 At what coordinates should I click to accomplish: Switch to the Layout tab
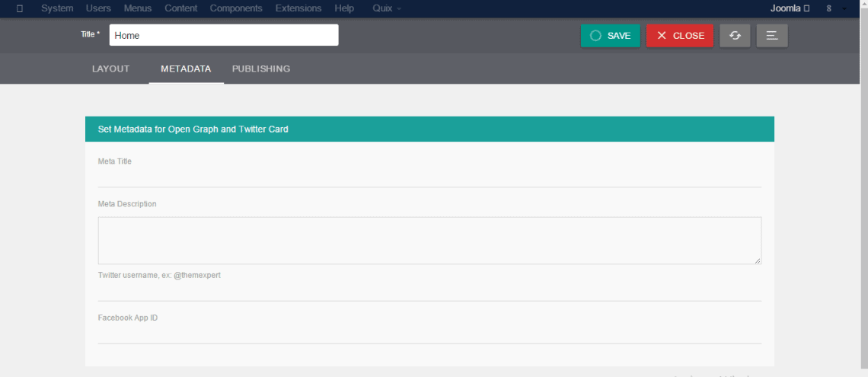110,69
